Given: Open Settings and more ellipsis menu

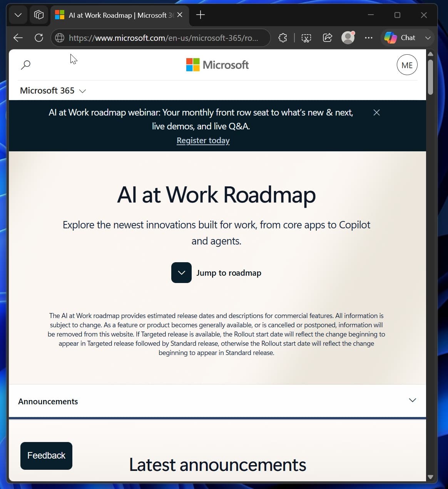Looking at the screenshot, I should tap(369, 38).
